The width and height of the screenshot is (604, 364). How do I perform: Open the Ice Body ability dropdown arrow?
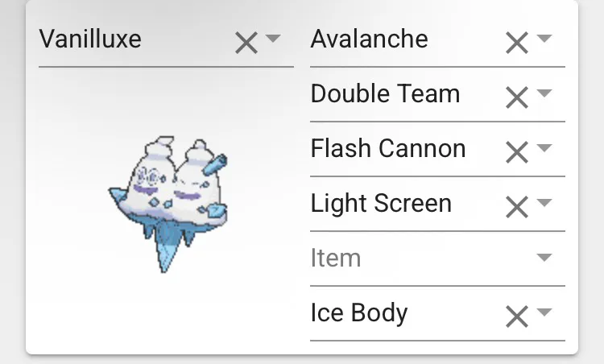[x=544, y=312]
